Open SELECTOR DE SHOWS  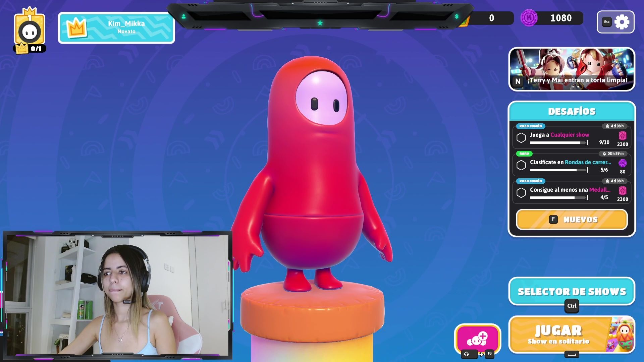point(571,291)
